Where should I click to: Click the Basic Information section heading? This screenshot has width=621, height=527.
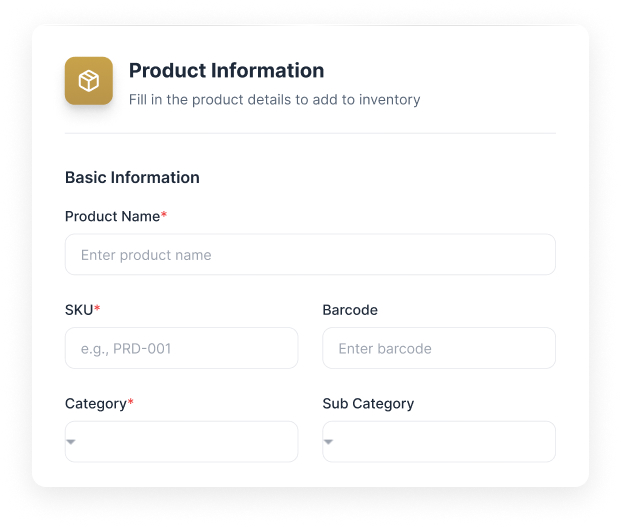coord(132,177)
